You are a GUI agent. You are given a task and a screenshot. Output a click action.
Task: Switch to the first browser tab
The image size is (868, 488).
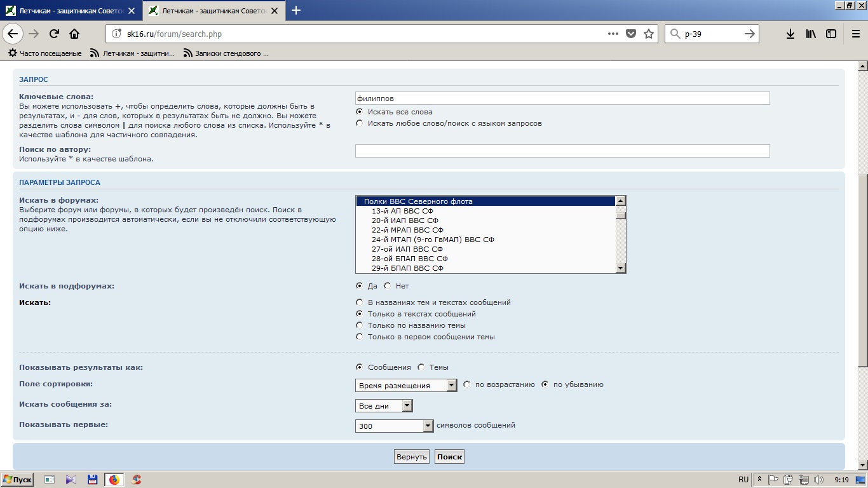(x=70, y=10)
